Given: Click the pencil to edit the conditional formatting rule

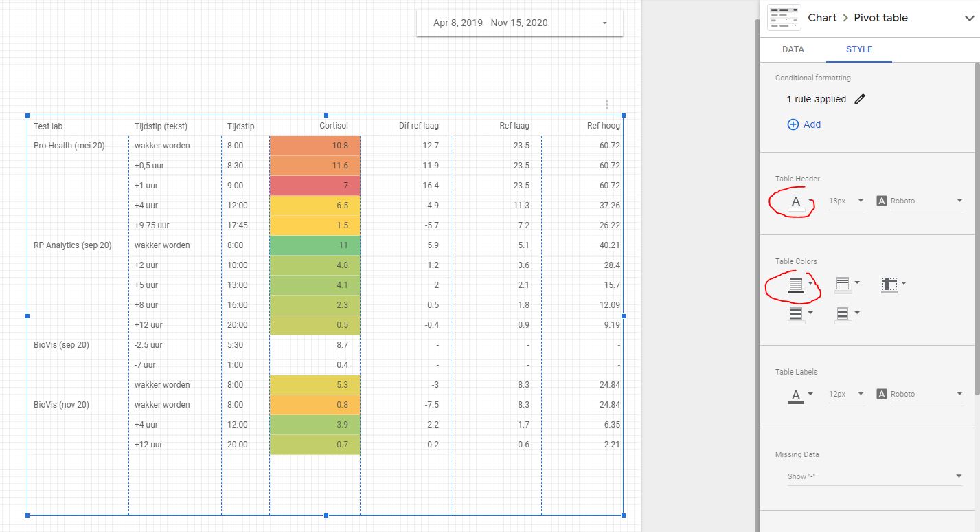Looking at the screenshot, I should coord(860,99).
